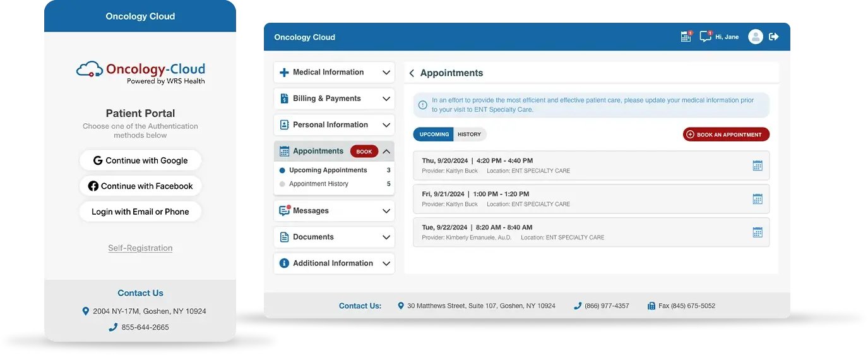868x355 pixels.
Task: Click the Personal Information contact icon
Action: click(x=284, y=125)
